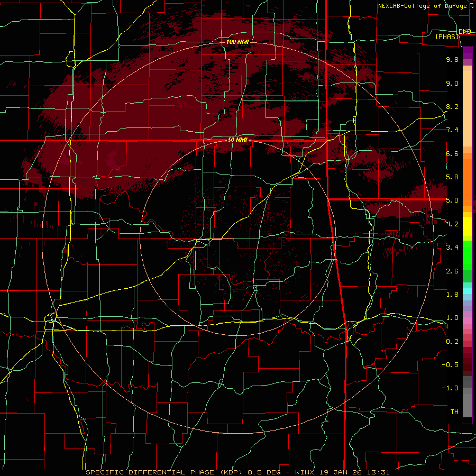Screen dimensions: 476x476
Task: Pick the pink color bar segment
Action: (x=467, y=321)
